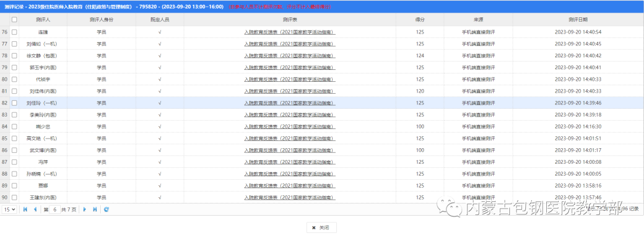Click the page number input field

(55, 209)
